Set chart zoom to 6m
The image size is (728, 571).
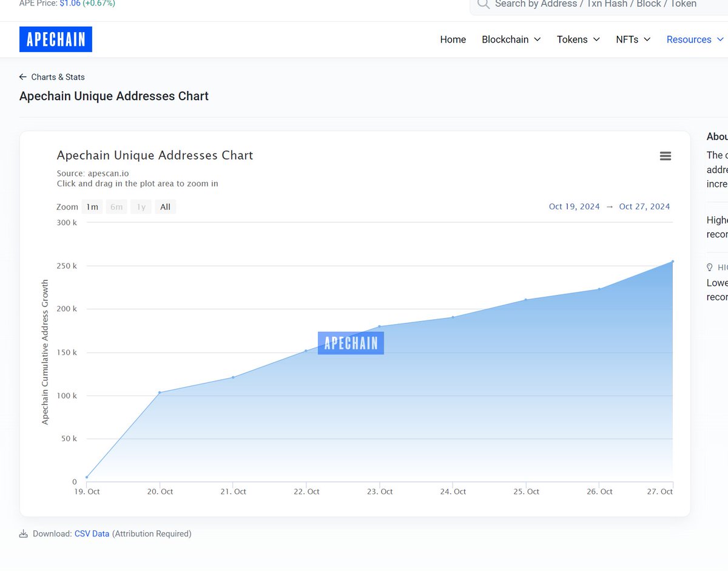116,207
